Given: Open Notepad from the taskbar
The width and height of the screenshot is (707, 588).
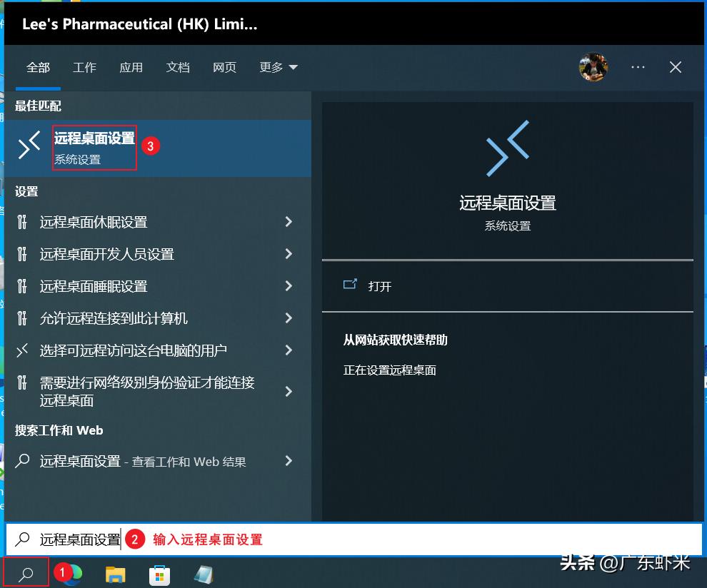Looking at the screenshot, I should click(x=203, y=573).
